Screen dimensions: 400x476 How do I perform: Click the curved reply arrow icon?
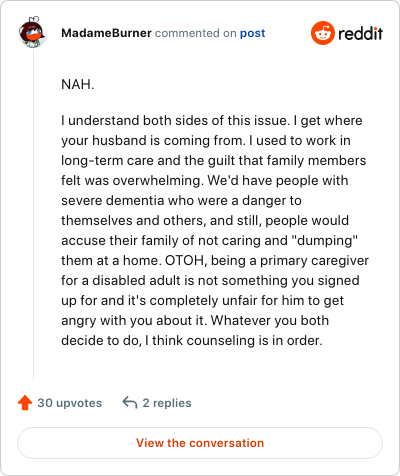click(x=130, y=402)
